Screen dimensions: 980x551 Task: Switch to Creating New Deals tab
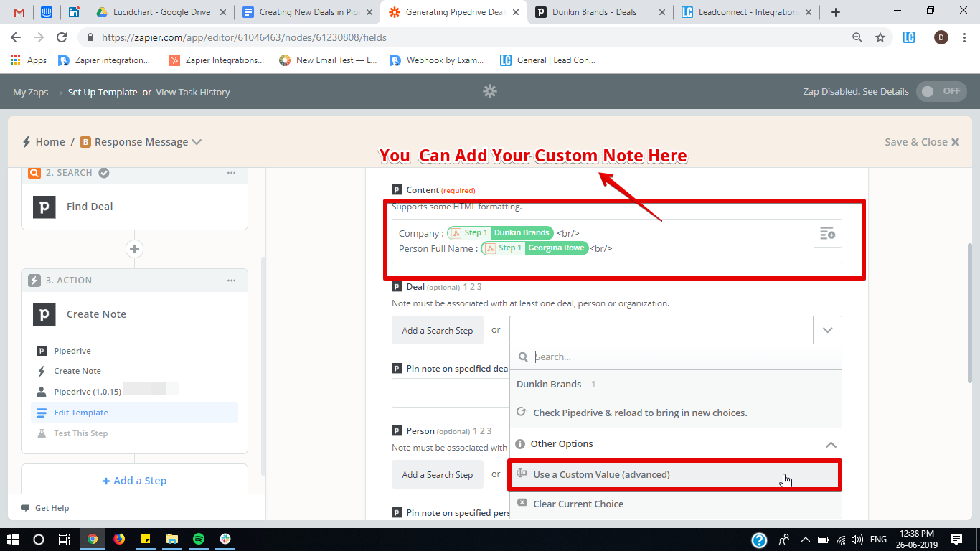pyautogui.click(x=307, y=12)
